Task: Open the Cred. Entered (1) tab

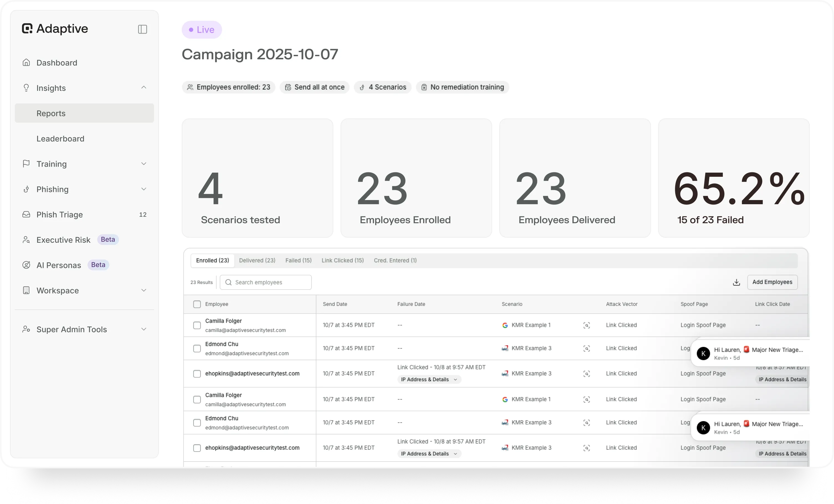Action: pyautogui.click(x=395, y=260)
